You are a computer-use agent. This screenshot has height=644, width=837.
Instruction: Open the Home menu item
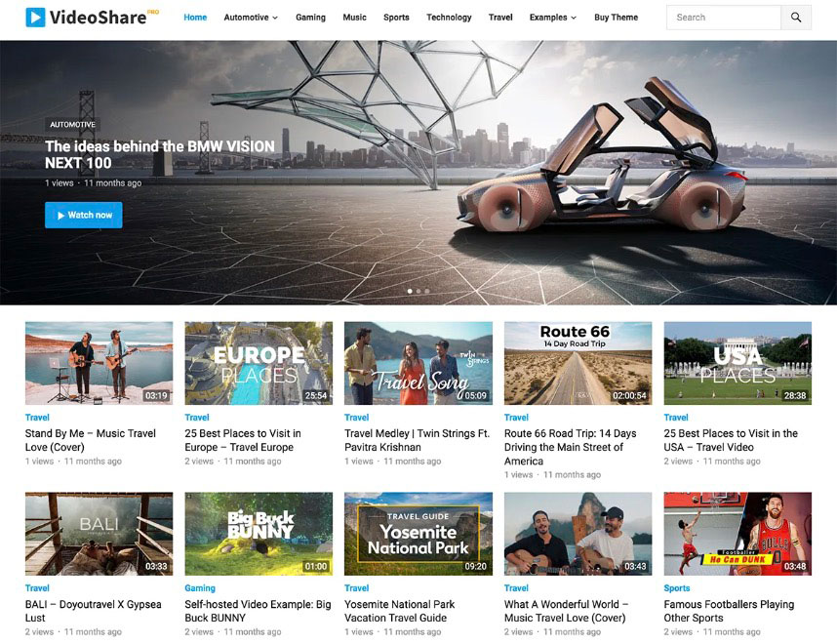coord(195,18)
